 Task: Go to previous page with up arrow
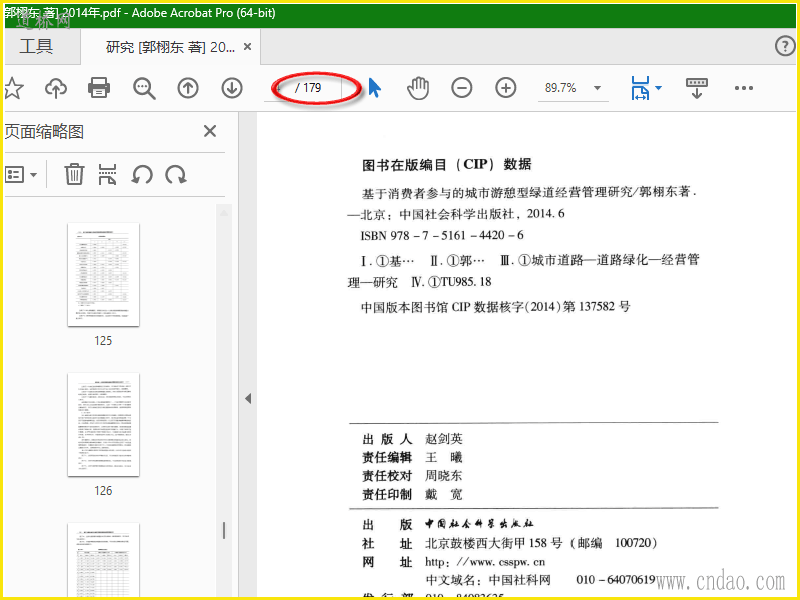point(188,88)
